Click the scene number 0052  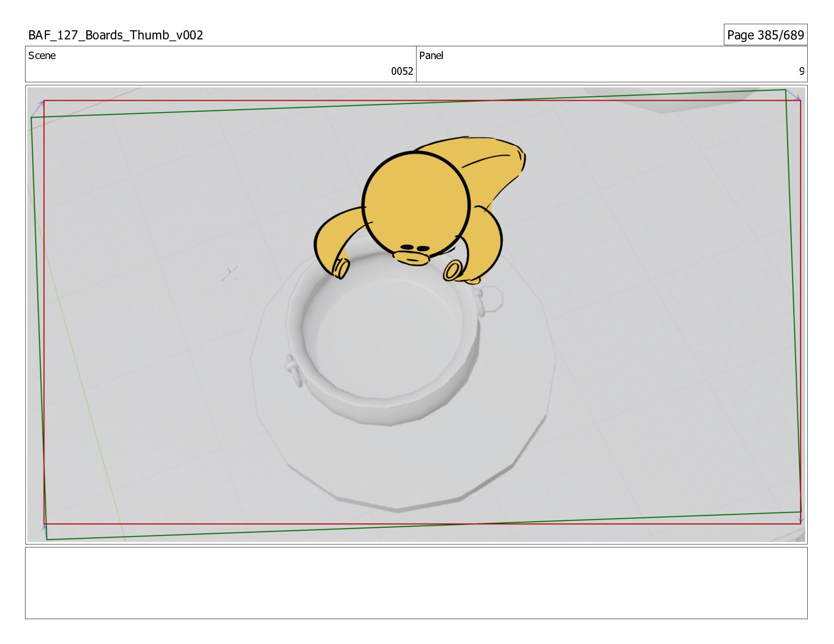[402, 71]
